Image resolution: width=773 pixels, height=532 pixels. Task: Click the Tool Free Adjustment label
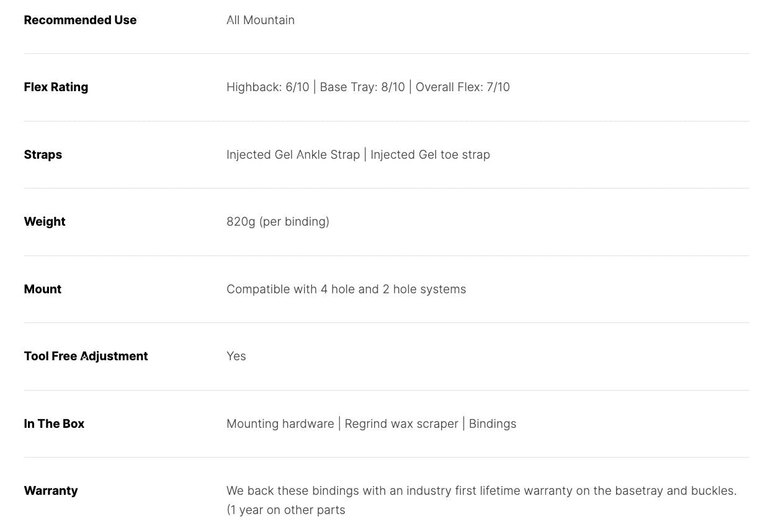(86, 356)
